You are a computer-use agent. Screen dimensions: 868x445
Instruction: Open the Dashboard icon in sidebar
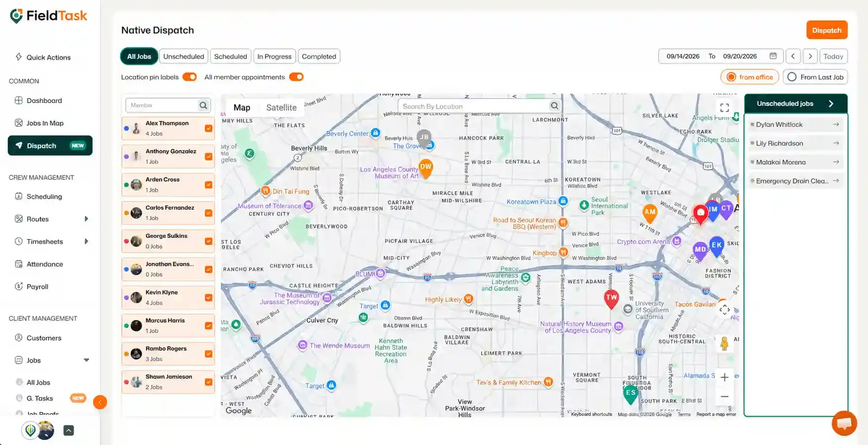click(x=19, y=100)
